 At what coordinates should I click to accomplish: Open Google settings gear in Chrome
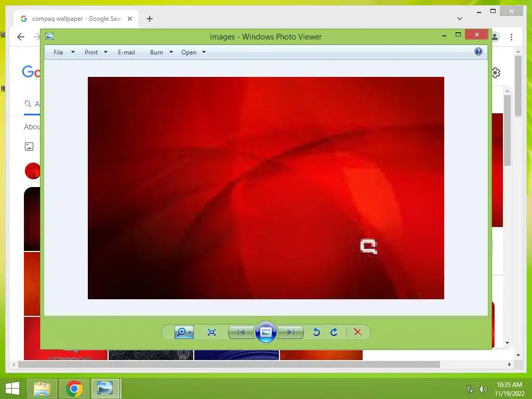(496, 73)
